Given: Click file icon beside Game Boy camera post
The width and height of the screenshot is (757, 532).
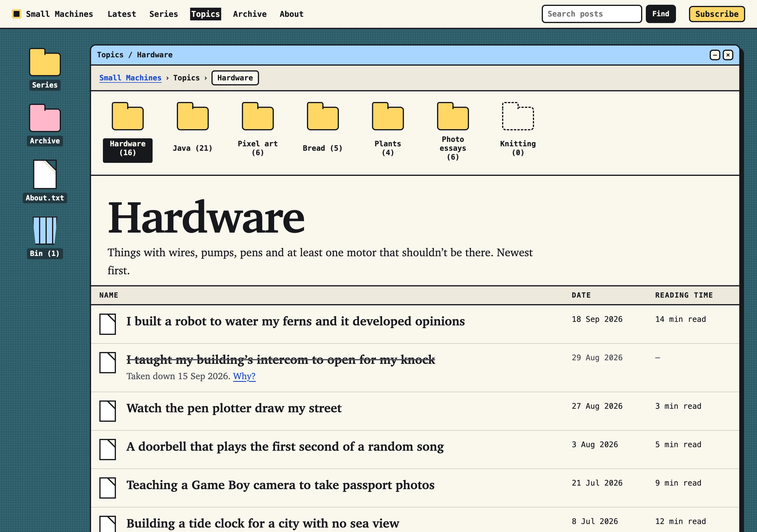Looking at the screenshot, I should pos(107,488).
